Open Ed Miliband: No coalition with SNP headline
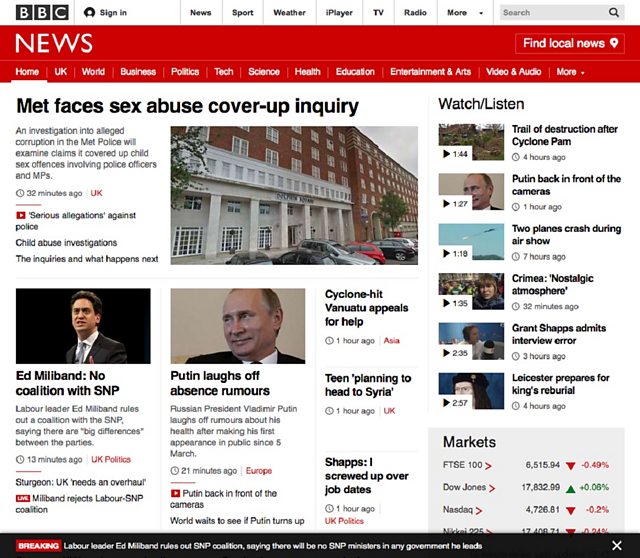 pyautogui.click(x=67, y=383)
